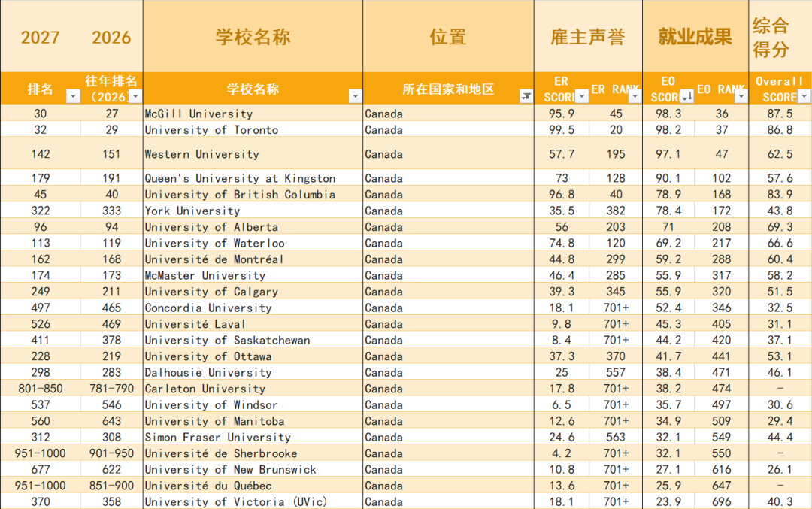Click ER rank 557 for Dalhousie
Image resolution: width=812 pixels, height=509 pixels.
[616, 372]
